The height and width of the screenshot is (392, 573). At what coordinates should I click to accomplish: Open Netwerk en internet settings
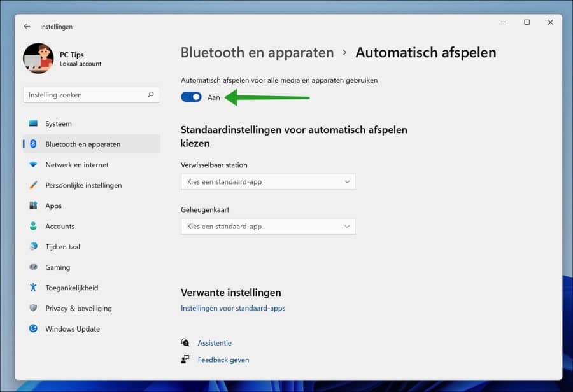tap(91, 164)
